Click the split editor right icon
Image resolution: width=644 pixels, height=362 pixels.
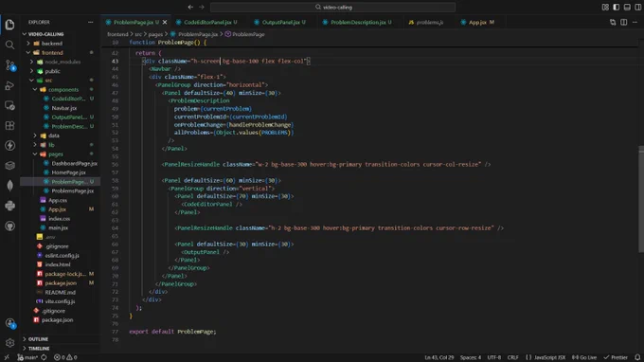623,22
